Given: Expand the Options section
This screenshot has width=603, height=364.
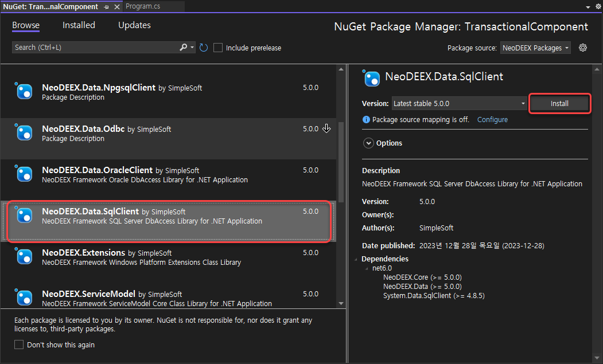Looking at the screenshot, I should tap(368, 143).
